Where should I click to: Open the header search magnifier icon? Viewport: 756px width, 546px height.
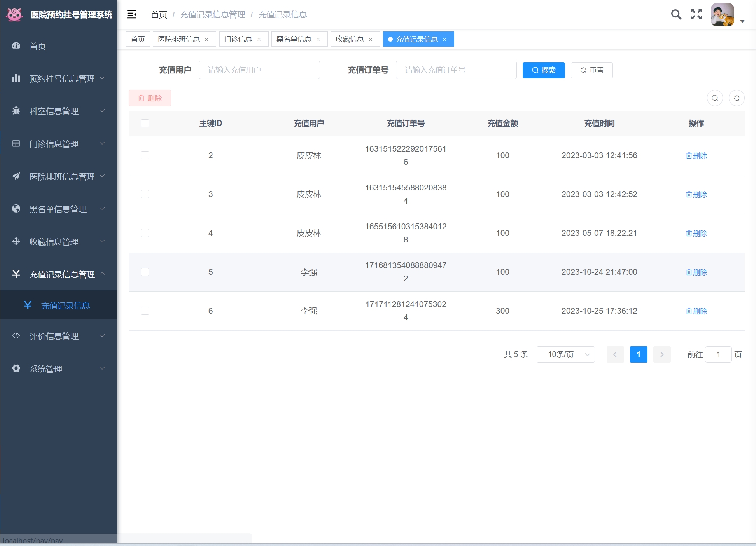(676, 15)
